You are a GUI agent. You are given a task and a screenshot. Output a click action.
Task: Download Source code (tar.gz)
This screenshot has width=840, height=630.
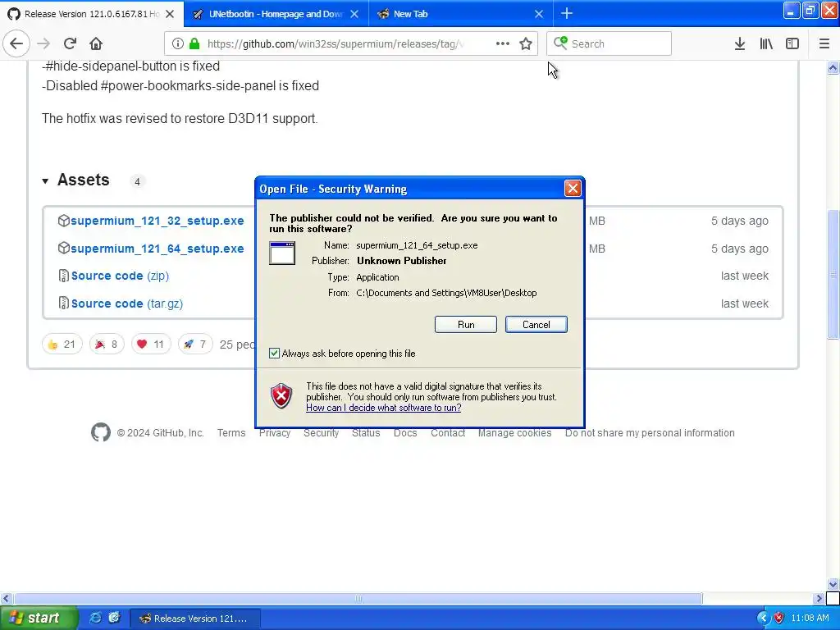[x=127, y=304]
